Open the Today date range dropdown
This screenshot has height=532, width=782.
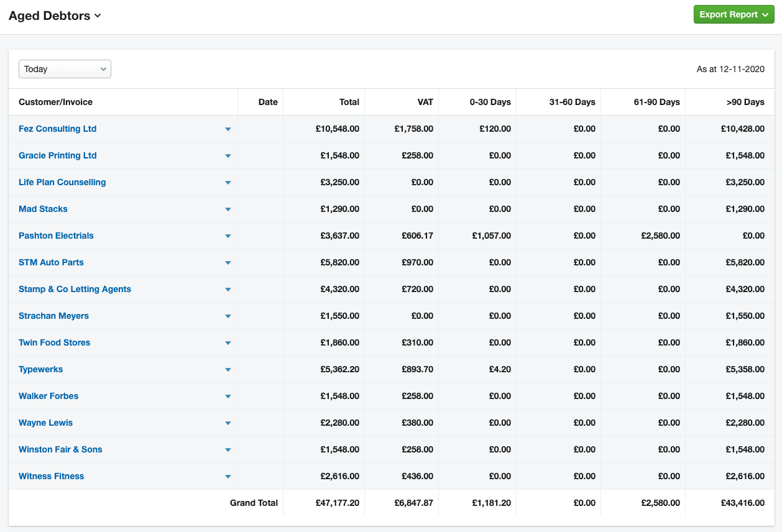coord(65,69)
